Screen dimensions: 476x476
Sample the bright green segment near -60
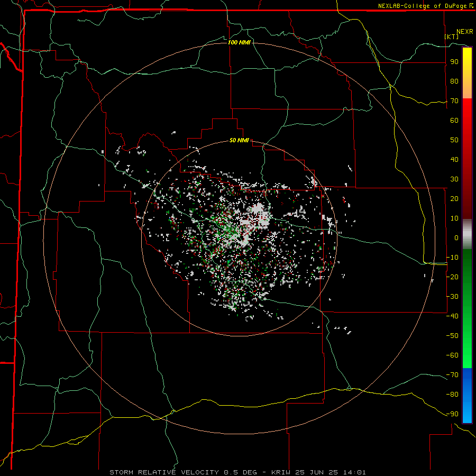(x=467, y=355)
